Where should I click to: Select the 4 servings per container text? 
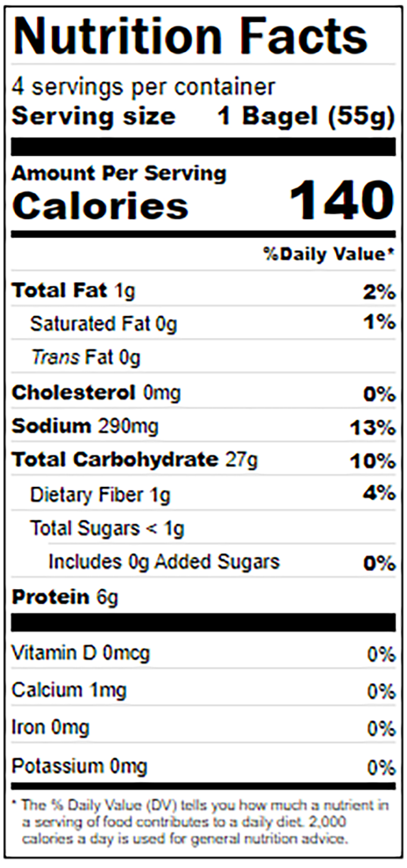143,87
